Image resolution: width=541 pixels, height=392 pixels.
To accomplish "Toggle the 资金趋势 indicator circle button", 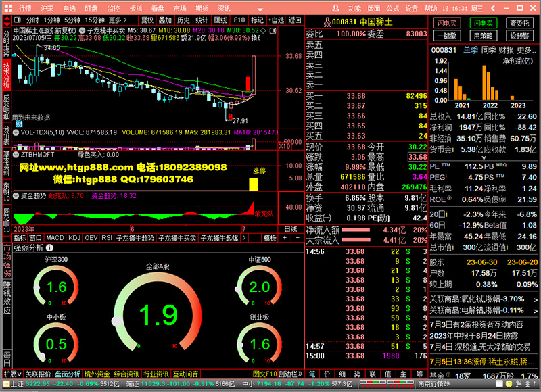I will [16, 196].
